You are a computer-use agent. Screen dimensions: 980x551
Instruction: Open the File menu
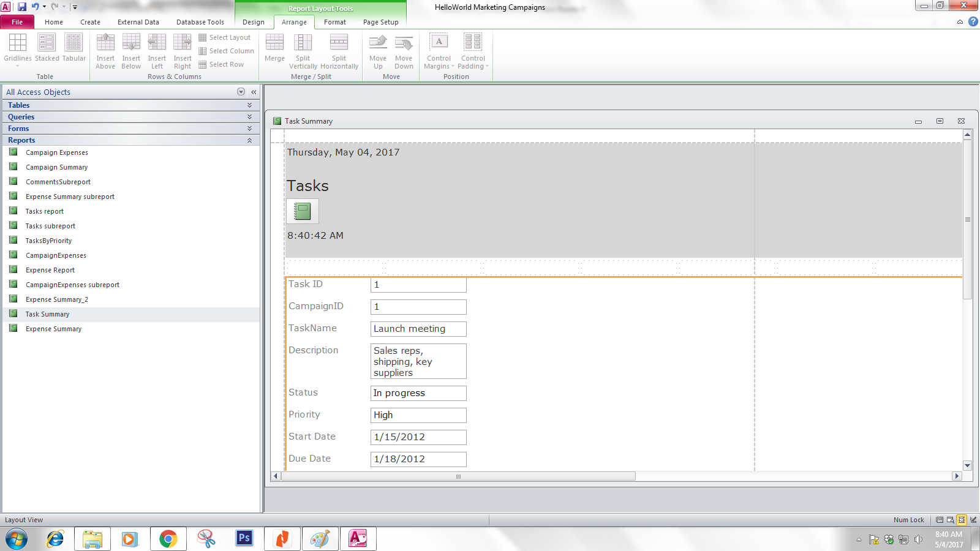[17, 21]
